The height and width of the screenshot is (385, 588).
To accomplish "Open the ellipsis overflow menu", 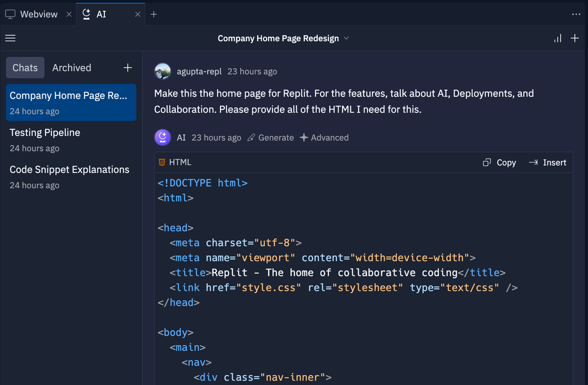I will coord(576,14).
